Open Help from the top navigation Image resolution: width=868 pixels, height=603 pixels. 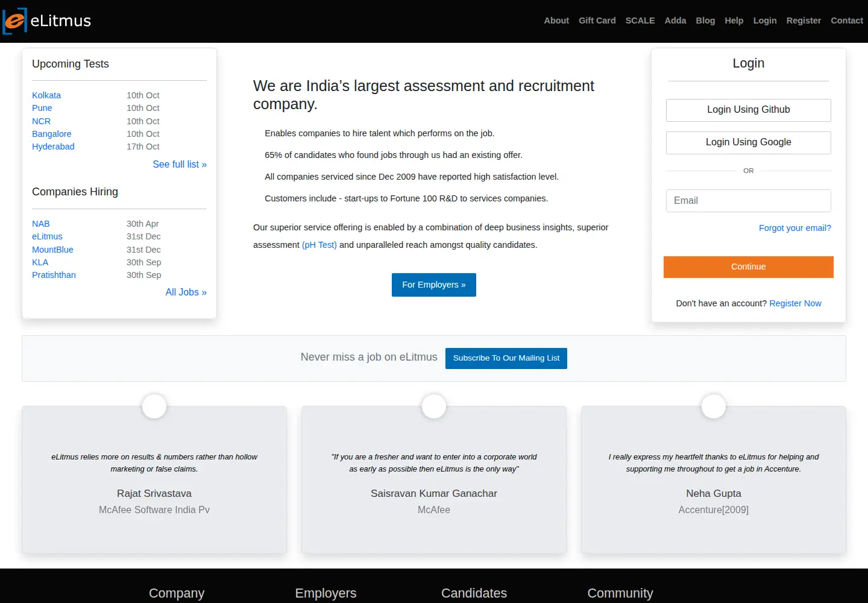tap(734, 21)
